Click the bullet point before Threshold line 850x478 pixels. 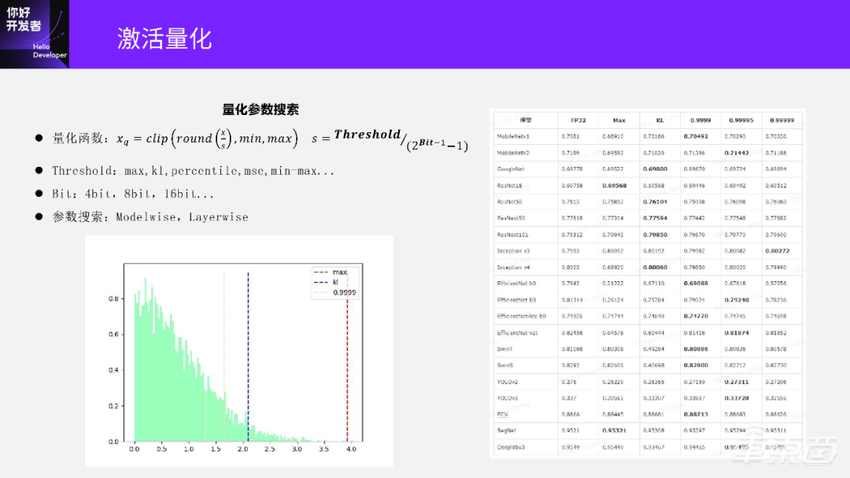(39, 171)
